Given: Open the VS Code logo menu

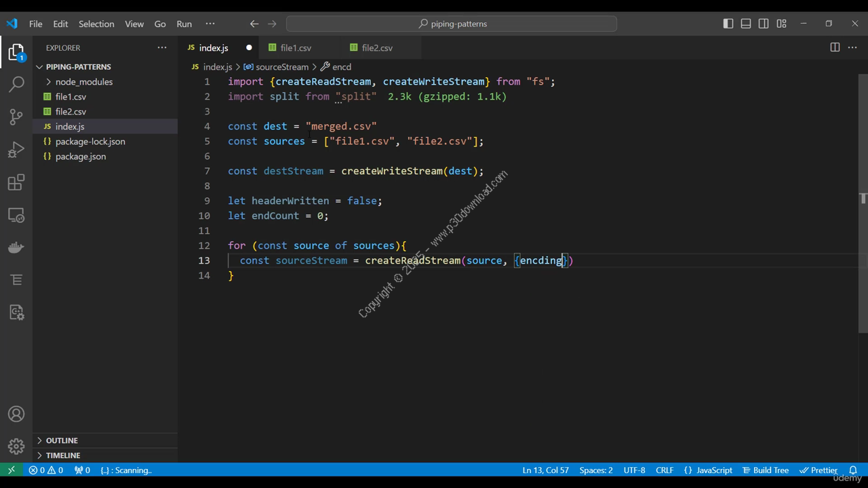Looking at the screenshot, I should [x=12, y=24].
